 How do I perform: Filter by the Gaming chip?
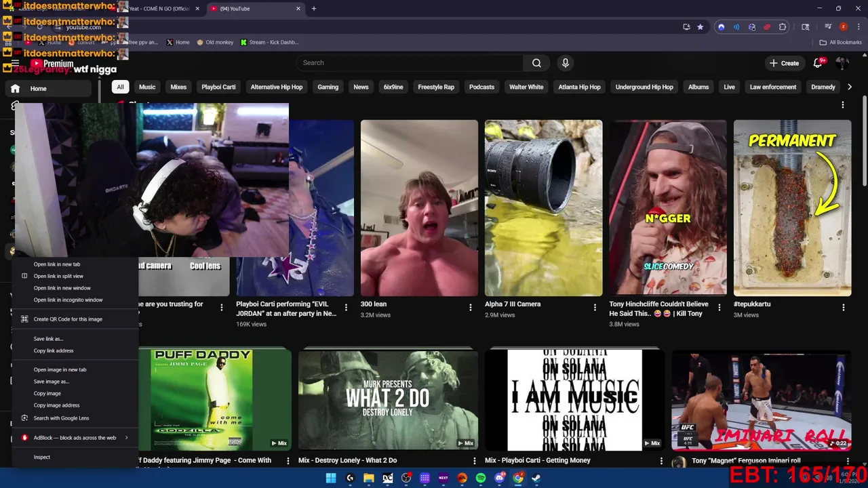click(328, 87)
